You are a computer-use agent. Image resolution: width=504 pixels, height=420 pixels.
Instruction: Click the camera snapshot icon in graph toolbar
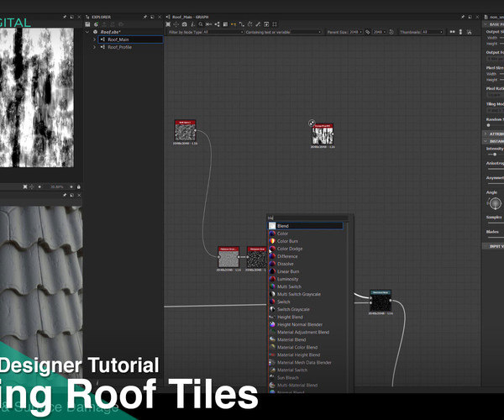coord(184,24)
